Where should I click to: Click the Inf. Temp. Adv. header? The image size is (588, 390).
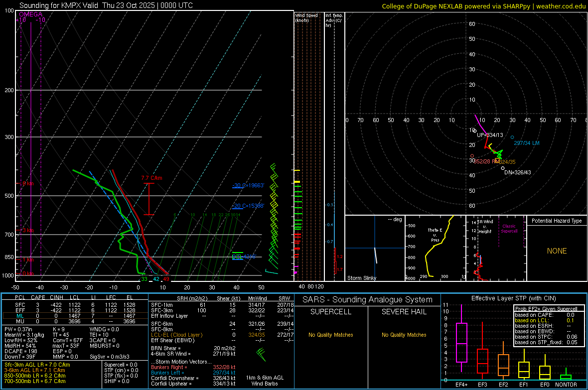pos(334,20)
